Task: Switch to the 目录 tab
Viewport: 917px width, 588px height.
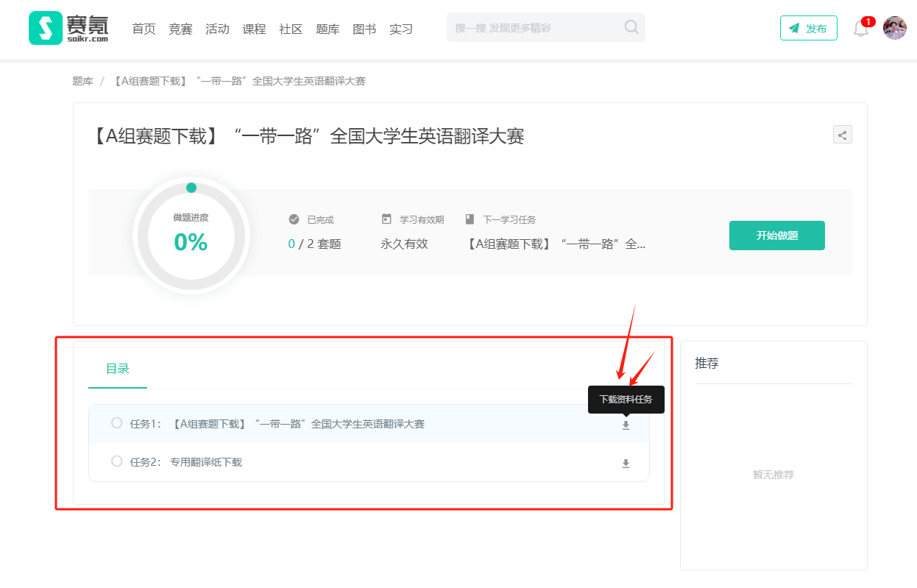Action: tap(118, 369)
